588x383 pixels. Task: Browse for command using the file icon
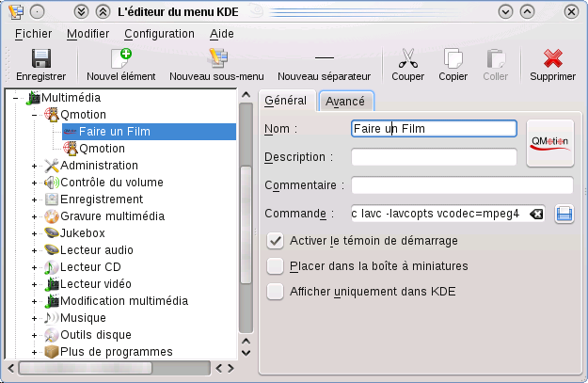(564, 214)
